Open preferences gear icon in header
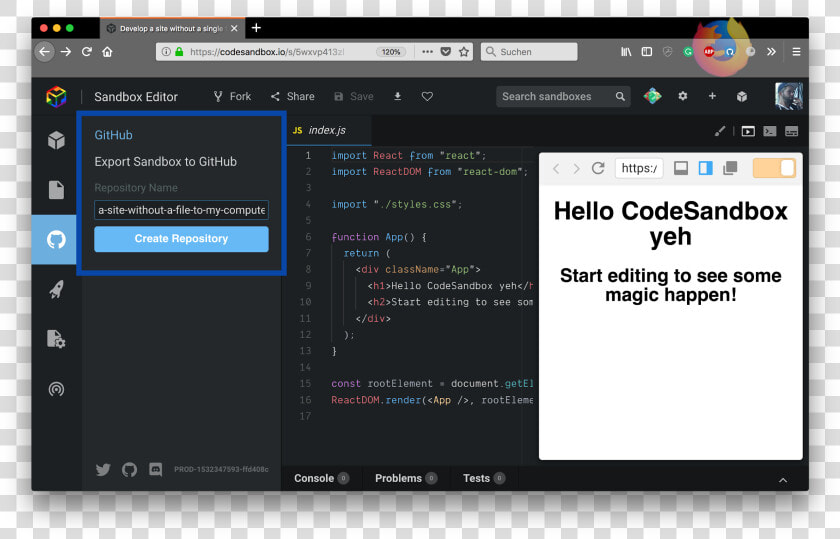This screenshot has width=840, height=539. point(682,96)
